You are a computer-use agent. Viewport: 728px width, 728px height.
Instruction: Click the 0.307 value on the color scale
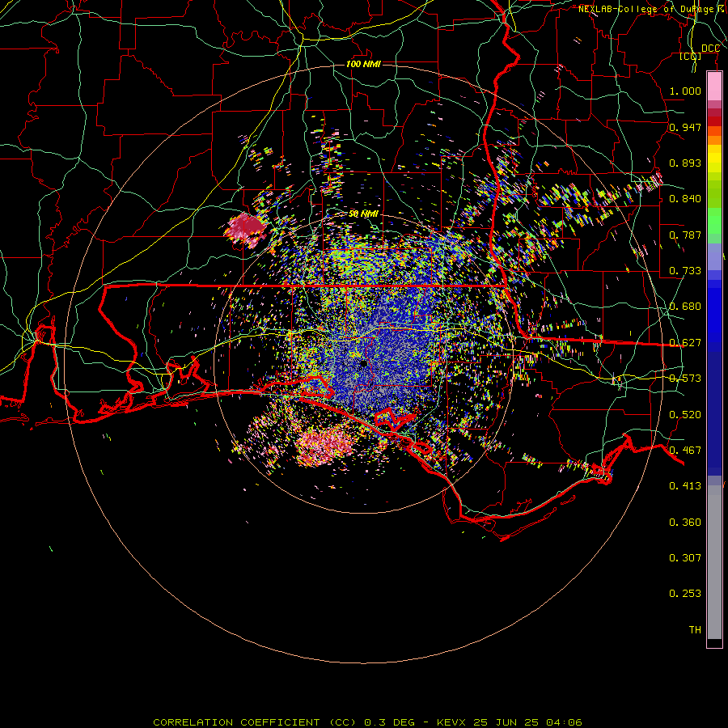coord(685,558)
